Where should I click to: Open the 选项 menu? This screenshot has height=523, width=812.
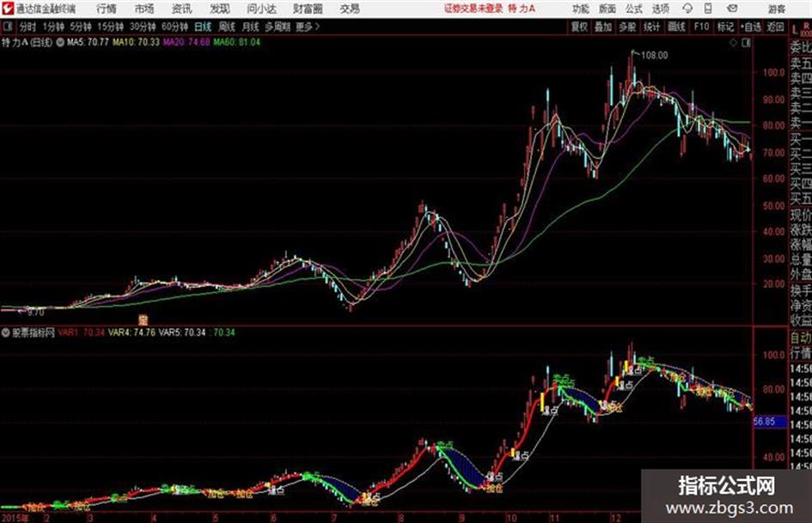[661, 9]
